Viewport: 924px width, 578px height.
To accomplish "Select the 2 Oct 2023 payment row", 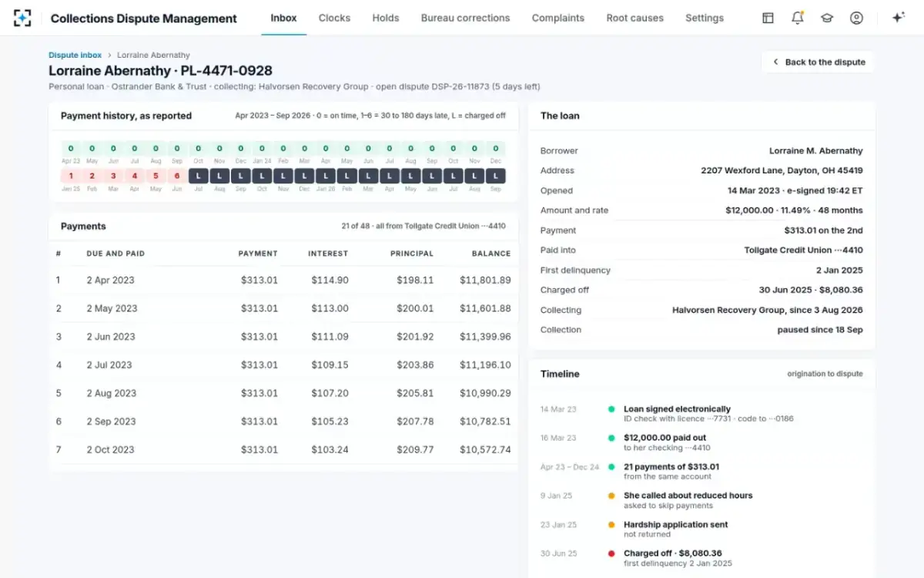I will coord(283,449).
